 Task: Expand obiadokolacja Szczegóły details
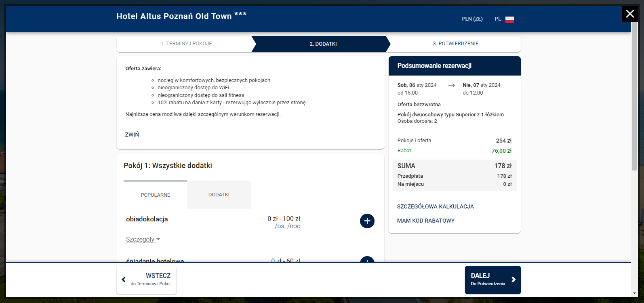143,240
